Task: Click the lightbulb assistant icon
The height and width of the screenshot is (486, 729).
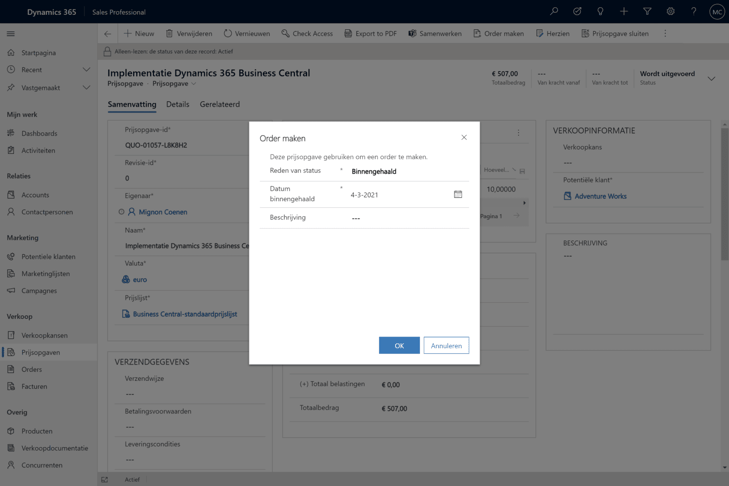Action: coord(600,11)
